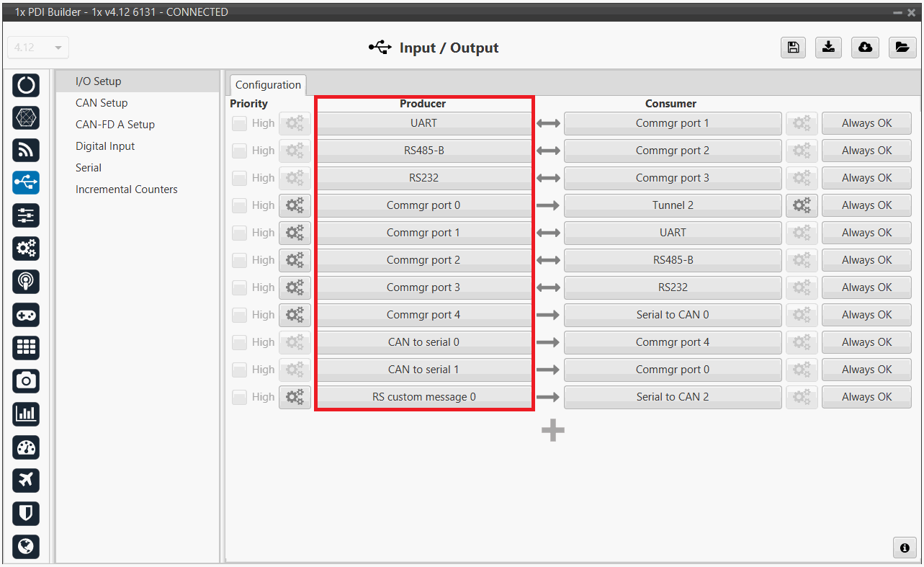Click the info icon at the bottom right
The height and width of the screenshot is (567, 924).
(x=905, y=548)
